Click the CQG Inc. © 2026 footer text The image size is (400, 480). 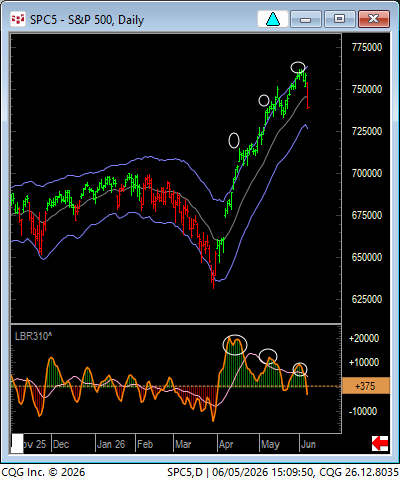click(x=43, y=472)
